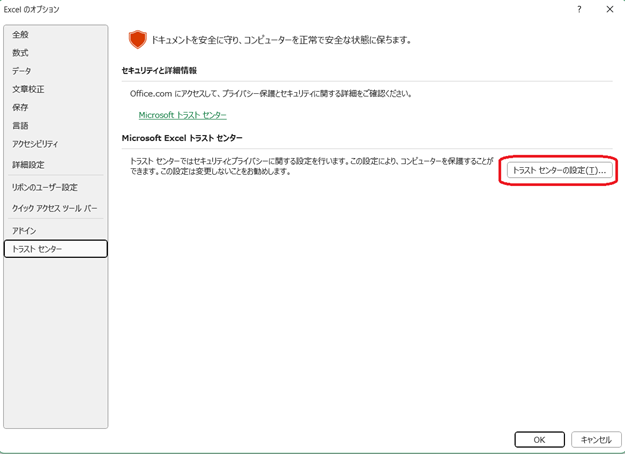The height and width of the screenshot is (454, 625).
Task: Select the 保存 category
Action: coord(55,107)
